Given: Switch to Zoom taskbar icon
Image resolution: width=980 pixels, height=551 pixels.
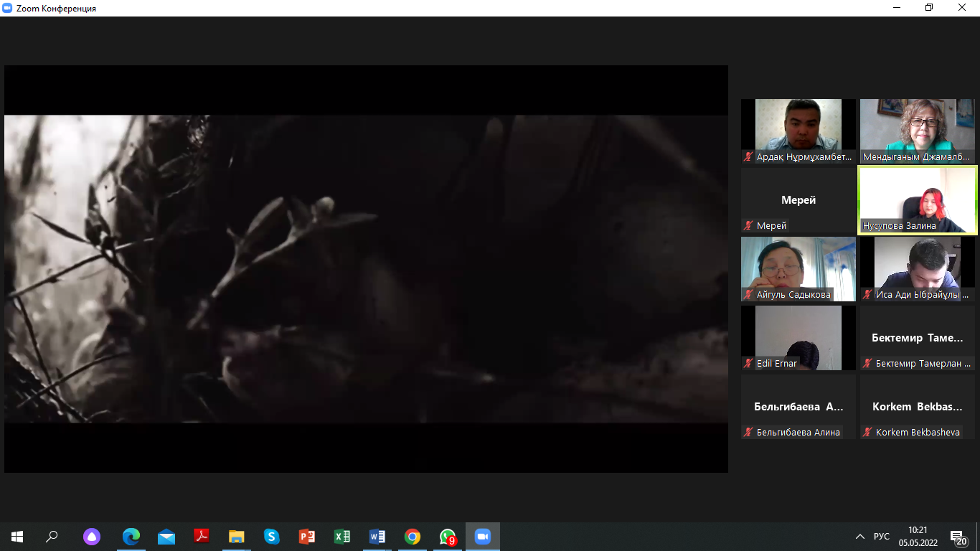Looking at the screenshot, I should tap(482, 537).
